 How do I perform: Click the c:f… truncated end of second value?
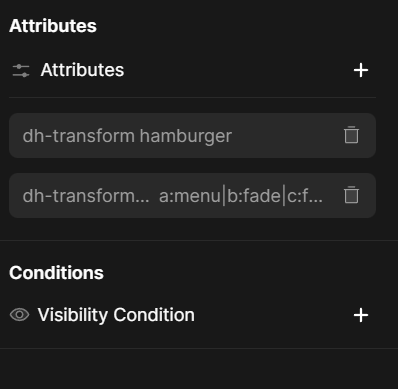[305, 196]
